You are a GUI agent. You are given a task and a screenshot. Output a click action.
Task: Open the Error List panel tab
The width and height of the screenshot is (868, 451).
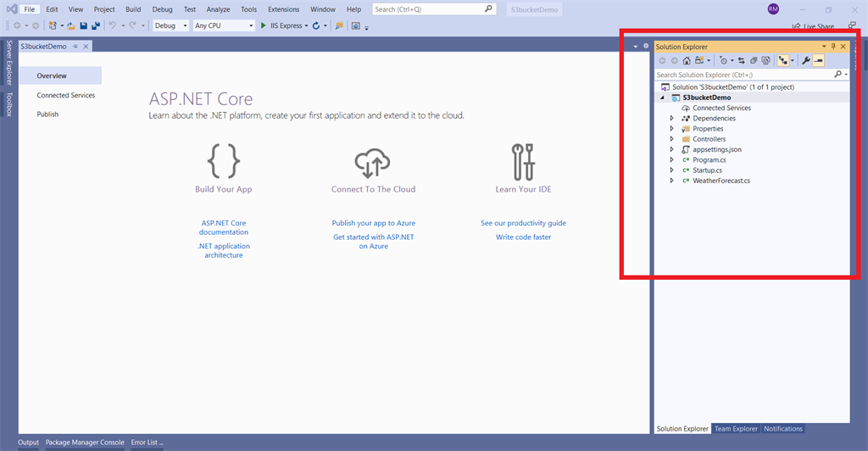click(x=147, y=443)
